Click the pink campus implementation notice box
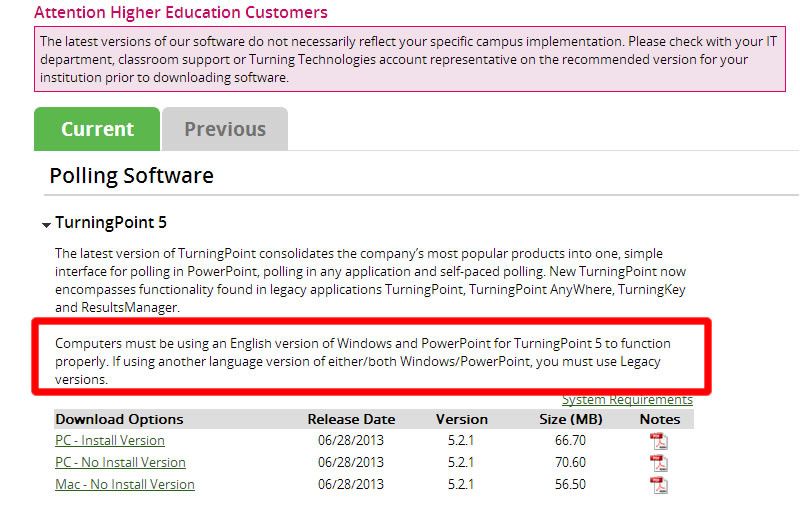Image resolution: width=800 pixels, height=513 pixels. coord(410,59)
